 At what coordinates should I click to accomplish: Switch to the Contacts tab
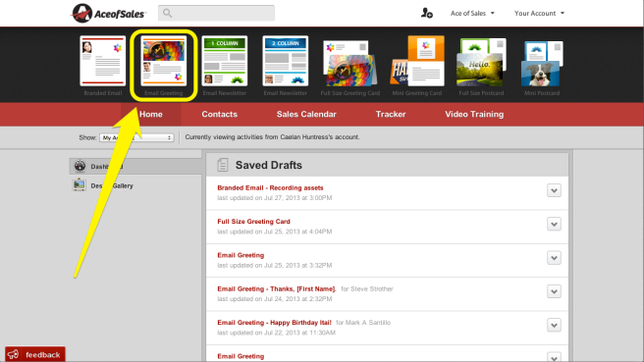pyautogui.click(x=219, y=114)
